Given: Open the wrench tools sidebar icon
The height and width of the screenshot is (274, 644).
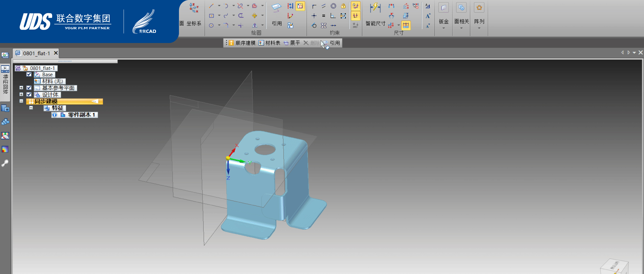Looking at the screenshot, I should (x=5, y=163).
